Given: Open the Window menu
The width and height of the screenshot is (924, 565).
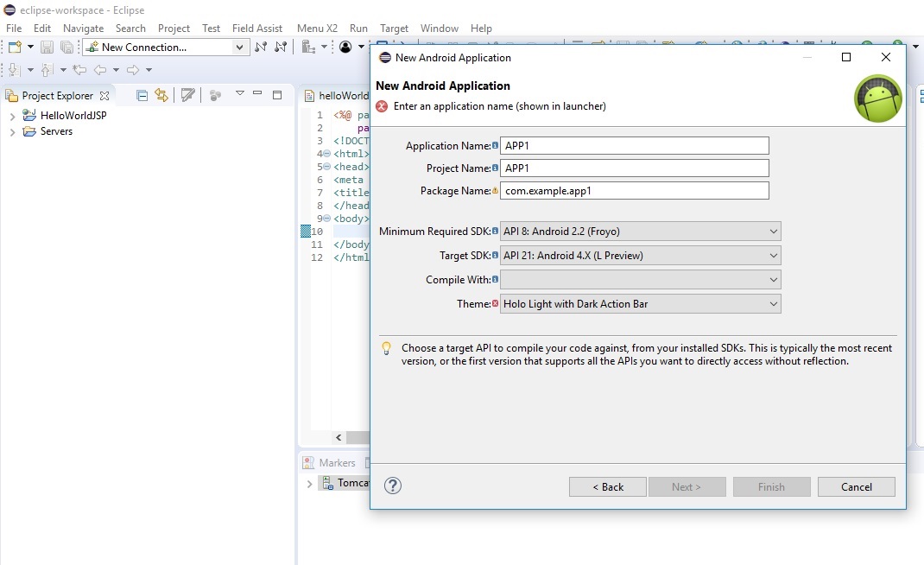Looking at the screenshot, I should point(439,29).
